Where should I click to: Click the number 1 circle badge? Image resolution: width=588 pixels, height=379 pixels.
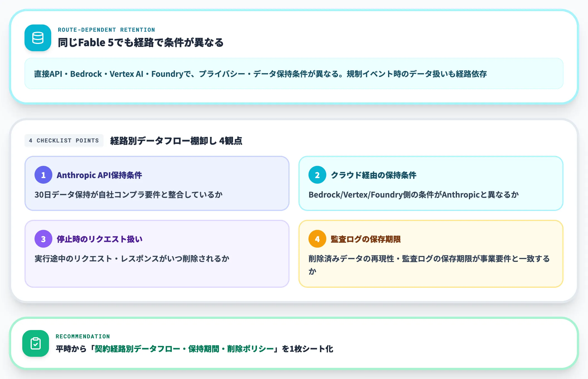[43, 175]
